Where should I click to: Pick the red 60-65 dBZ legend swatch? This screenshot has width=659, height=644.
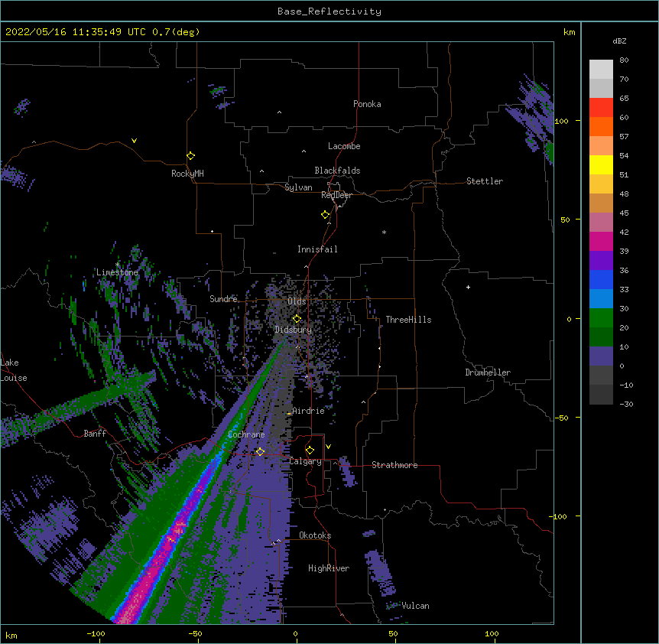[601, 108]
